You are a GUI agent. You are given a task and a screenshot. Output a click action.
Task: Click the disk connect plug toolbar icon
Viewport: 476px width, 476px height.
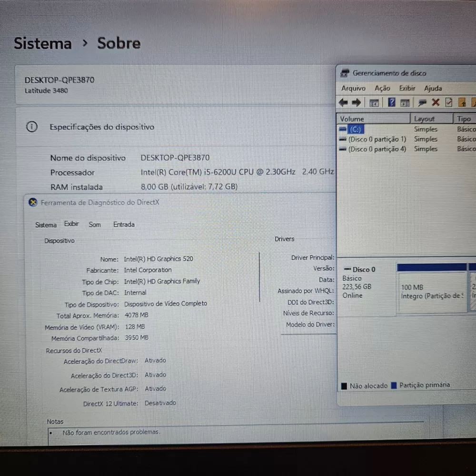[421, 102]
